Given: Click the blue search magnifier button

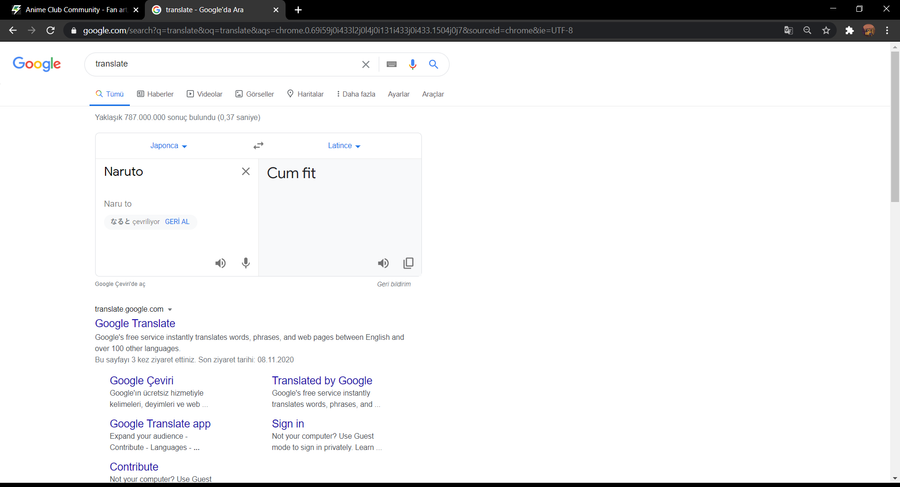Looking at the screenshot, I should coord(433,64).
